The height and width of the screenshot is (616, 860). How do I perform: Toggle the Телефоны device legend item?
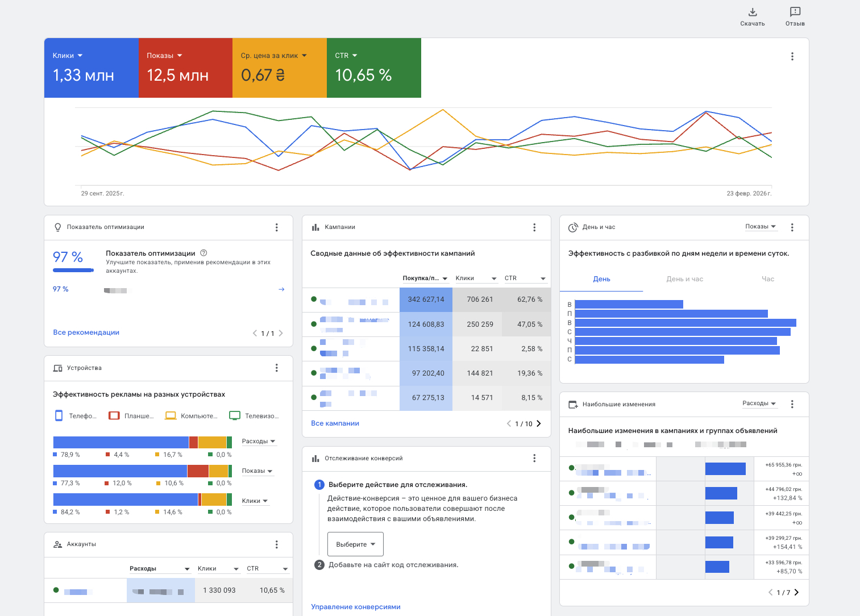75,416
